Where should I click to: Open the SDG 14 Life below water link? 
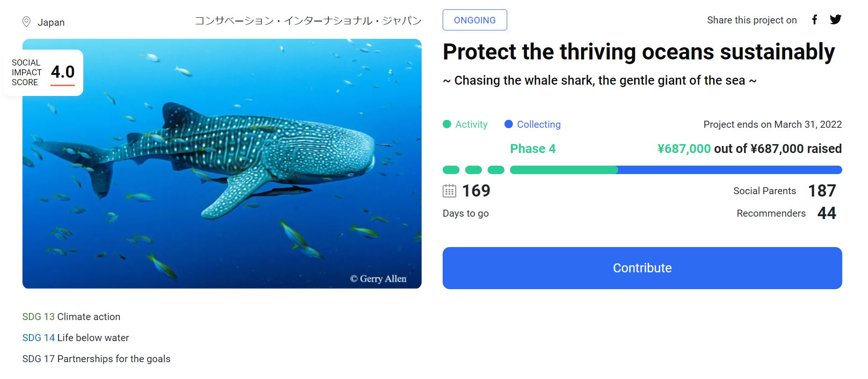click(x=75, y=338)
